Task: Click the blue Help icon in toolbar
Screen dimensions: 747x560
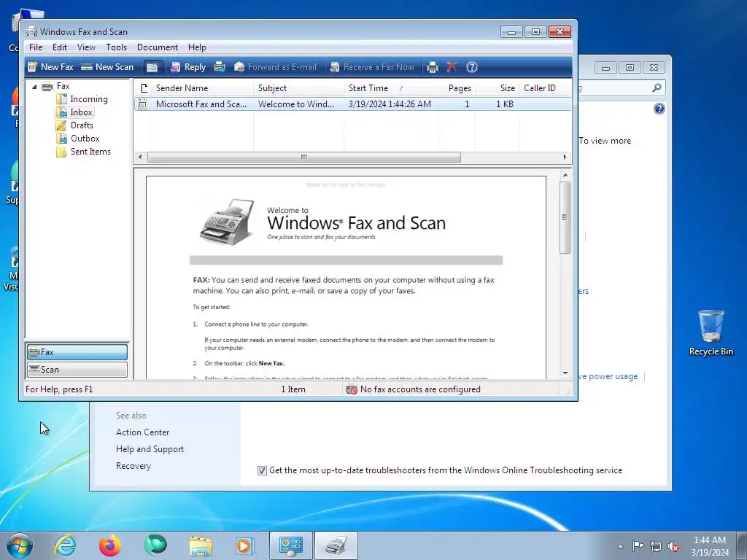Action: pos(472,67)
